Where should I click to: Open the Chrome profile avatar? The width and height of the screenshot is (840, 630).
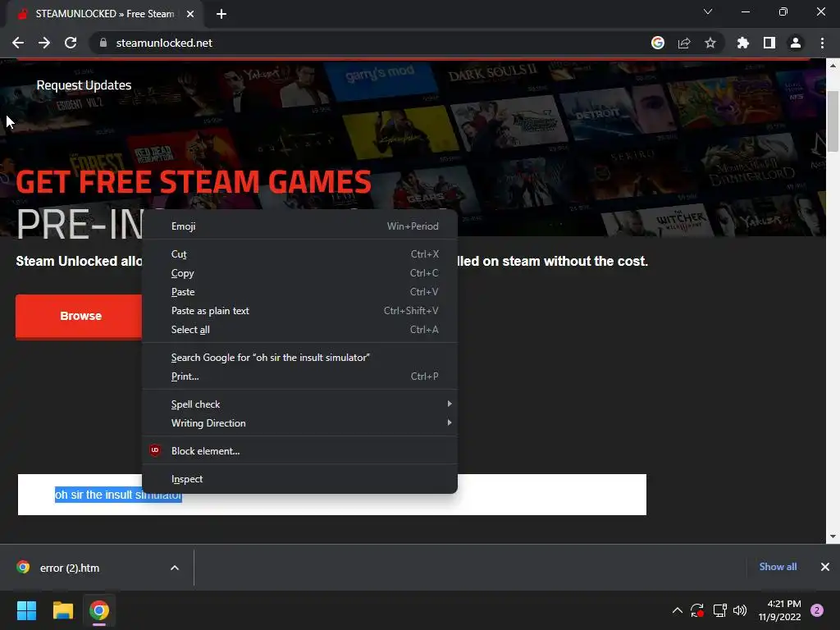tap(795, 43)
